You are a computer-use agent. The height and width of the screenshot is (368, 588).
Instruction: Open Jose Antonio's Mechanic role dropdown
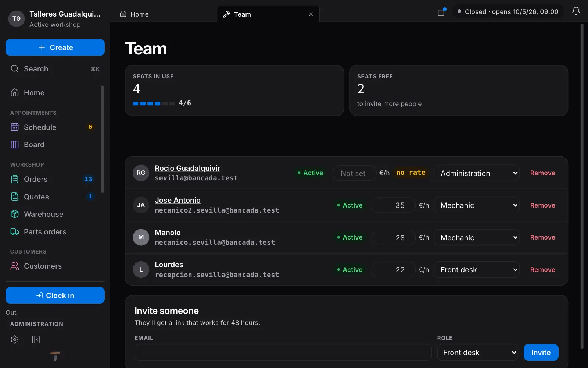click(x=477, y=205)
